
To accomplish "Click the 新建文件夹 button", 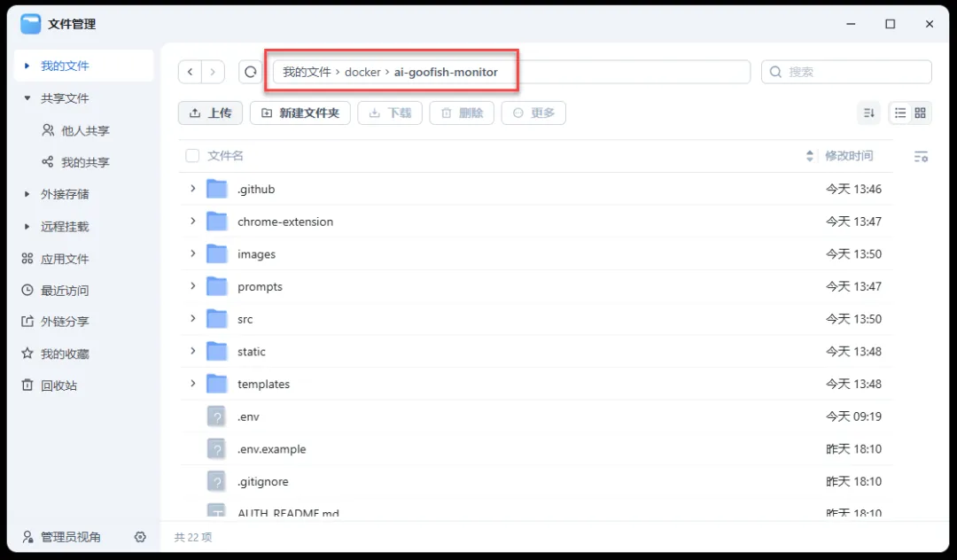I will tap(300, 113).
